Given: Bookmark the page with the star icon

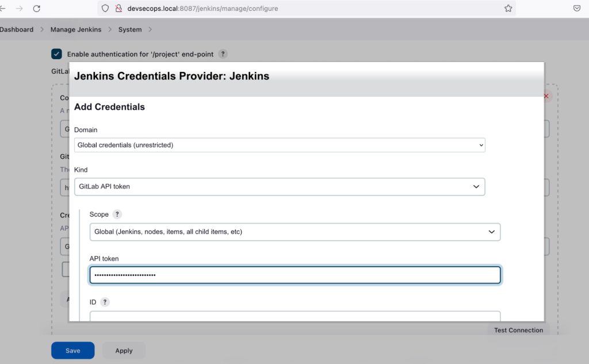Looking at the screenshot, I should tap(508, 8).
